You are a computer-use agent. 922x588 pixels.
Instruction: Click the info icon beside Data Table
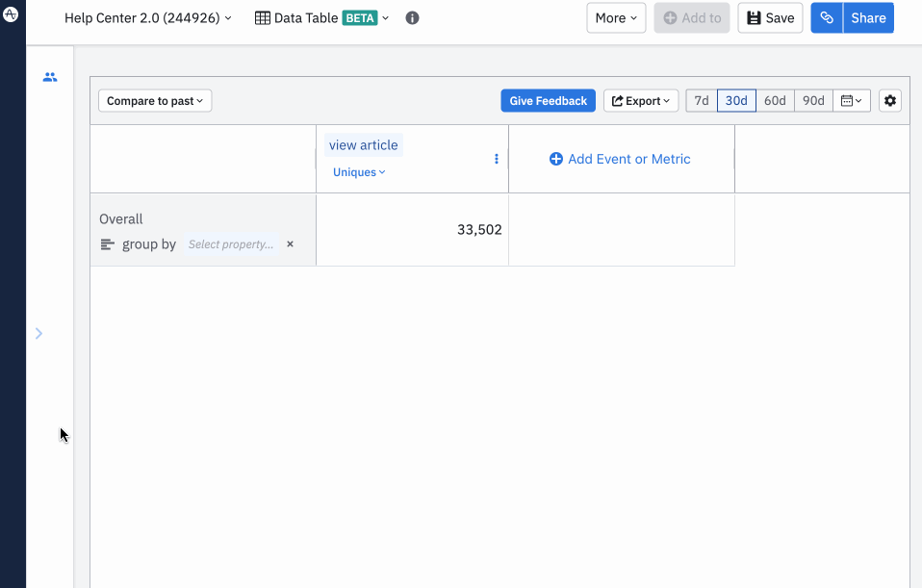(x=412, y=18)
